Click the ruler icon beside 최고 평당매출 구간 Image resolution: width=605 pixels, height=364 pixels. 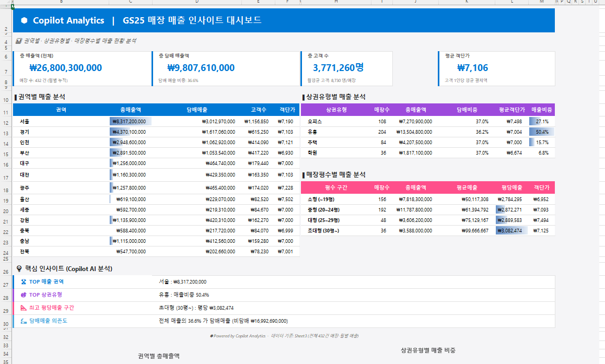(x=24, y=308)
